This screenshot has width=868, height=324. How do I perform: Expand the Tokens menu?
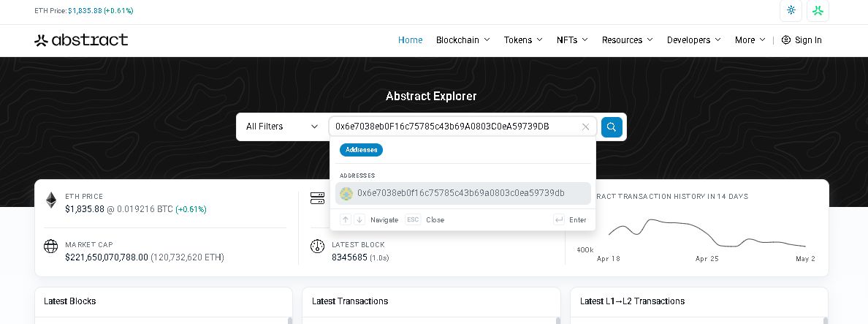click(x=523, y=40)
